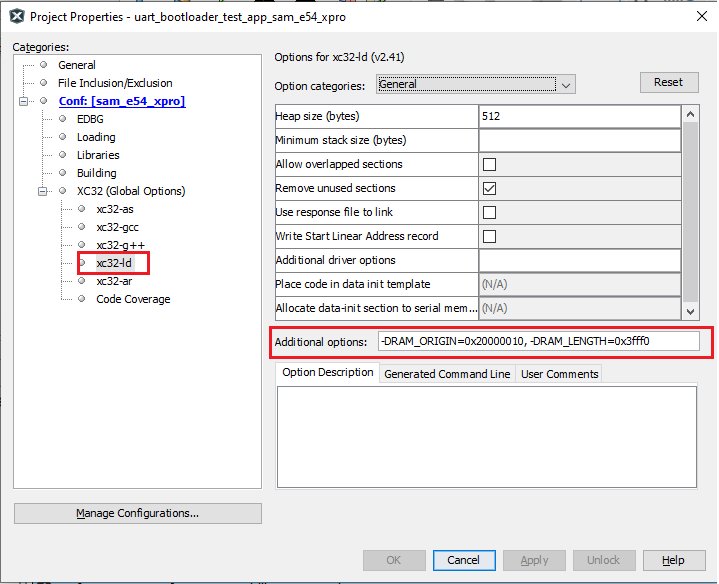Image resolution: width=719 pixels, height=584 pixels.
Task: Open the Code Coverage category
Action: (x=133, y=299)
